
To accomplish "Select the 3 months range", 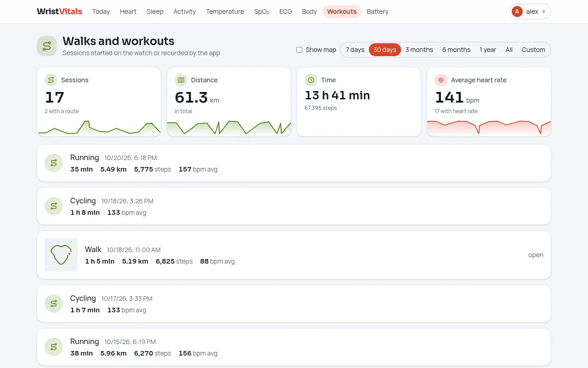I will pyautogui.click(x=419, y=50).
